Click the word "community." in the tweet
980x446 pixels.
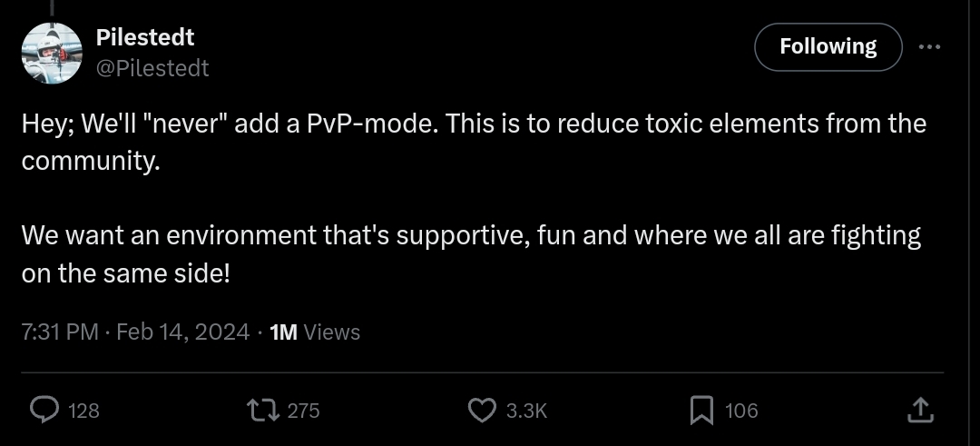pyautogui.click(x=84, y=162)
